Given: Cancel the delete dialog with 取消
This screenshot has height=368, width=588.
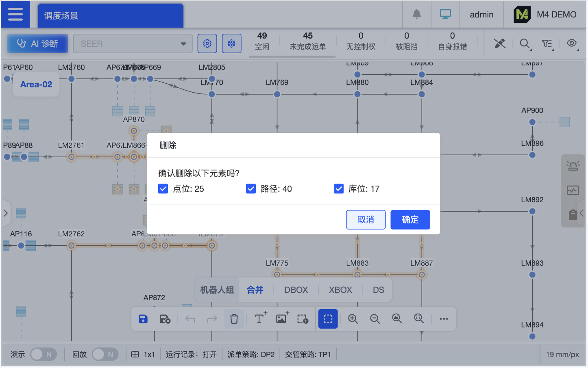Looking at the screenshot, I should click(366, 219).
